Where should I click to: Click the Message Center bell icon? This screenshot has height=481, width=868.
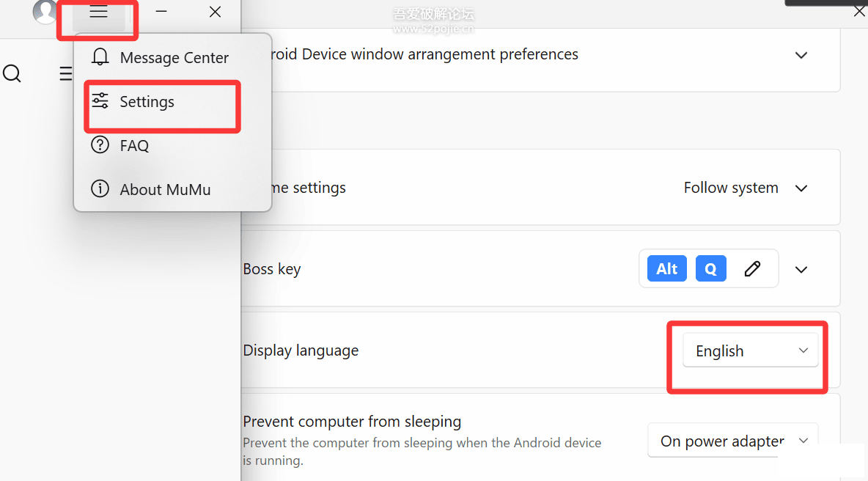pyautogui.click(x=100, y=57)
